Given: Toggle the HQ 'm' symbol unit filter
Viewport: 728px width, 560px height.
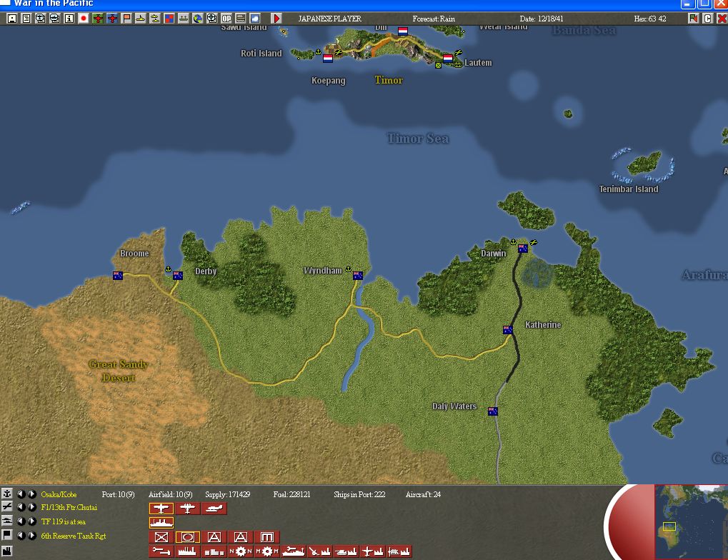Looking at the screenshot, I should click(267, 537).
